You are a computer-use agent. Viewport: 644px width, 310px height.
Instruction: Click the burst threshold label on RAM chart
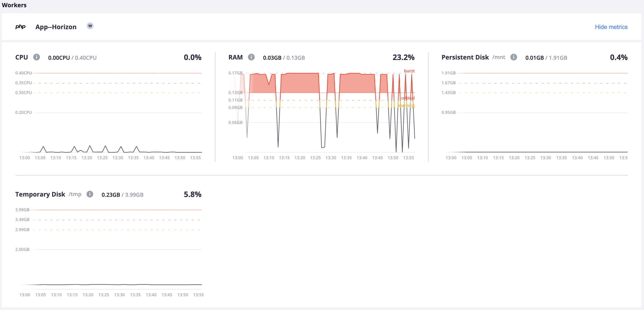click(x=409, y=71)
